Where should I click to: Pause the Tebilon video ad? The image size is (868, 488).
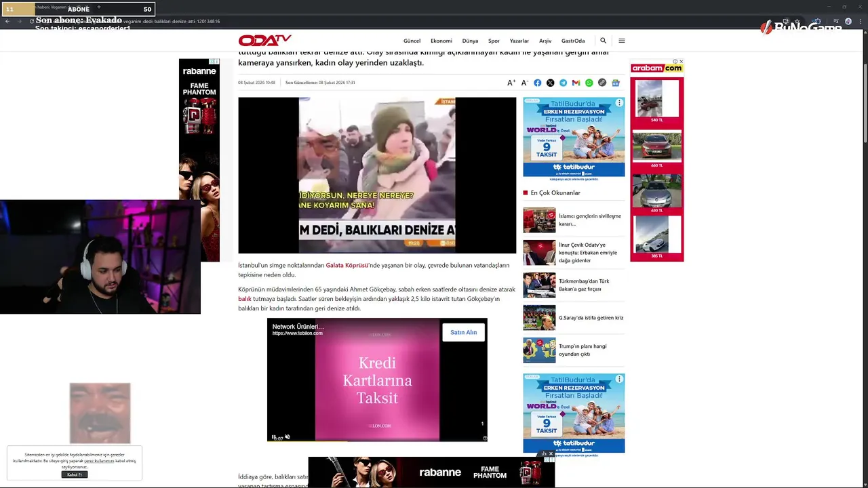pos(274,437)
